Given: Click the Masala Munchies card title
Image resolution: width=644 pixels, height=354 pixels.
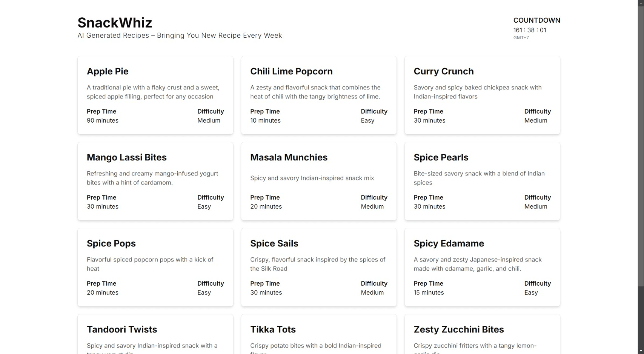Looking at the screenshot, I should tap(289, 158).
